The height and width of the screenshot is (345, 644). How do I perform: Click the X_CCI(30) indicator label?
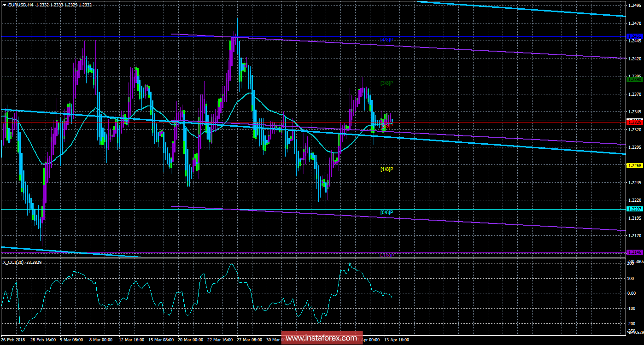(13, 262)
